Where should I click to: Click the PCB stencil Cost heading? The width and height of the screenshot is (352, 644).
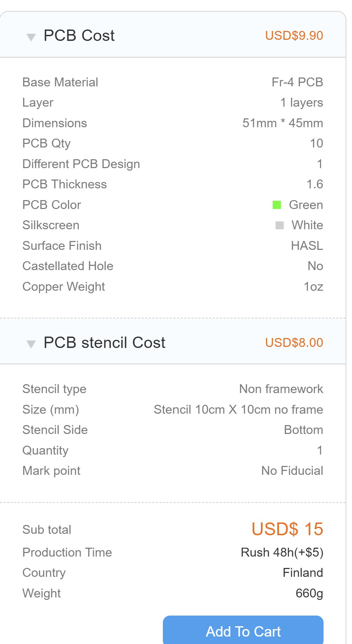pyautogui.click(x=104, y=343)
